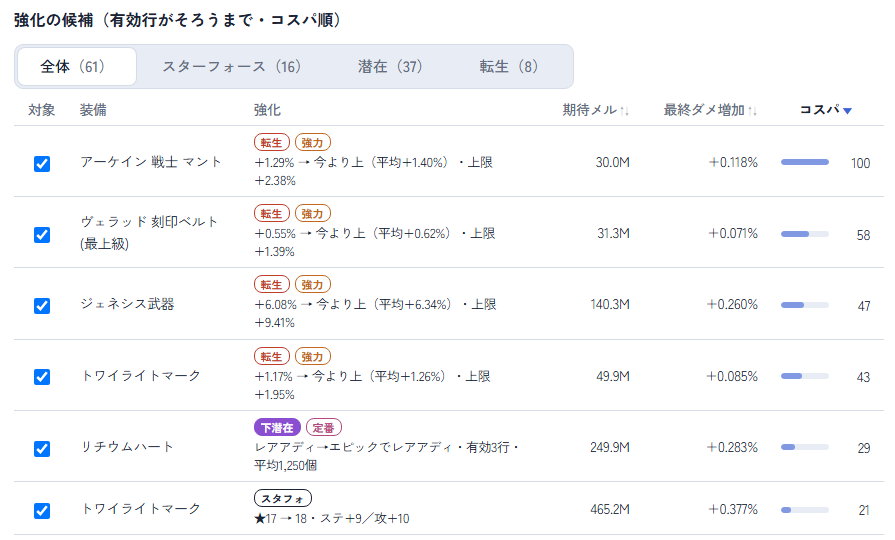Open the 潜在 (37) tab
The image size is (895, 540).
click(x=390, y=67)
